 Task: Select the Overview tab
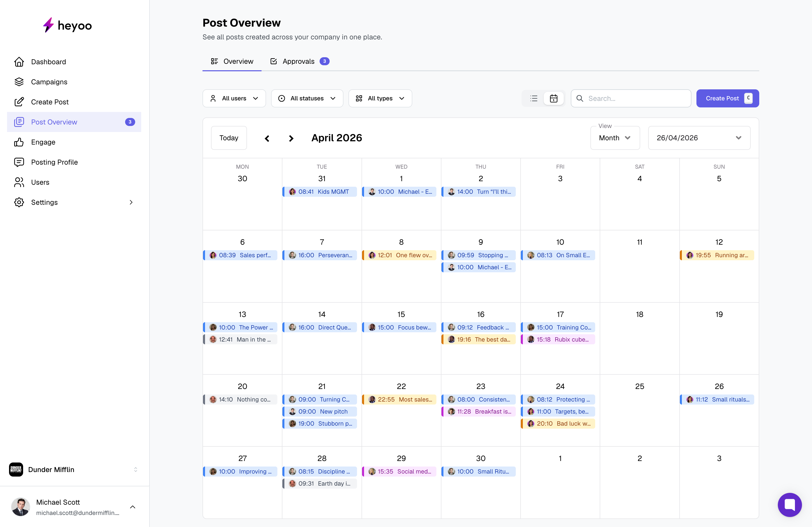[232, 61]
